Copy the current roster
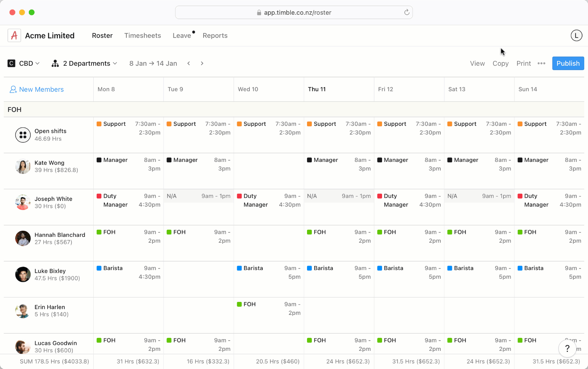Image resolution: width=588 pixels, height=369 pixels. point(501,63)
